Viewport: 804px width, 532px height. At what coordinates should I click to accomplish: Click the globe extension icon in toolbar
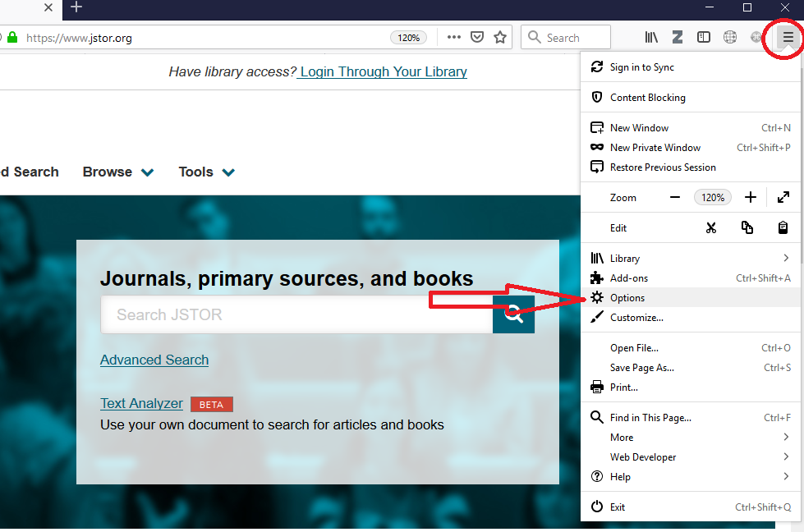pyautogui.click(x=729, y=38)
